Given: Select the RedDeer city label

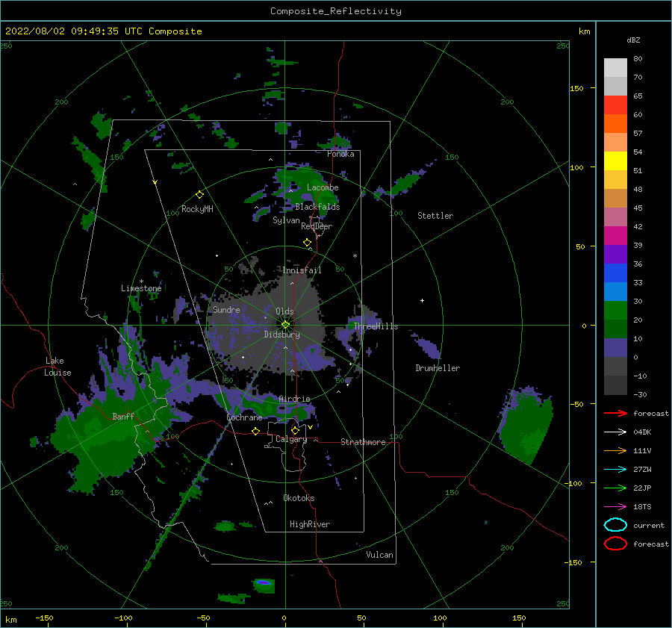Looking at the screenshot, I should tap(317, 226).
